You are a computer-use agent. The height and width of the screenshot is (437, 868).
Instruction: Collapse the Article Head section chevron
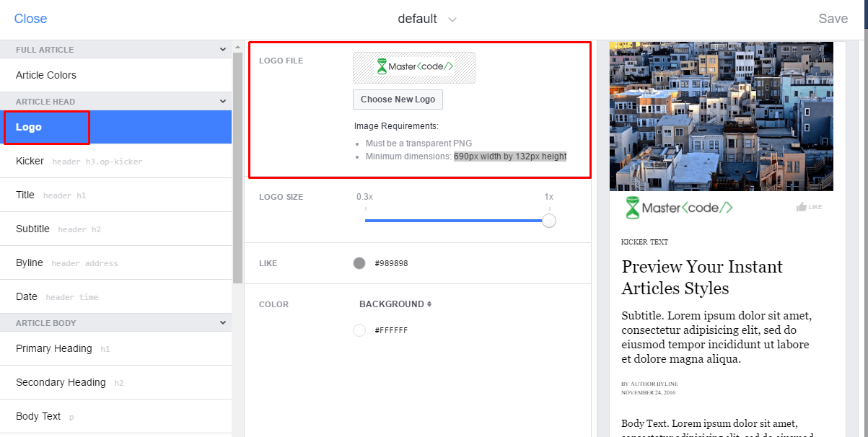[x=223, y=102]
